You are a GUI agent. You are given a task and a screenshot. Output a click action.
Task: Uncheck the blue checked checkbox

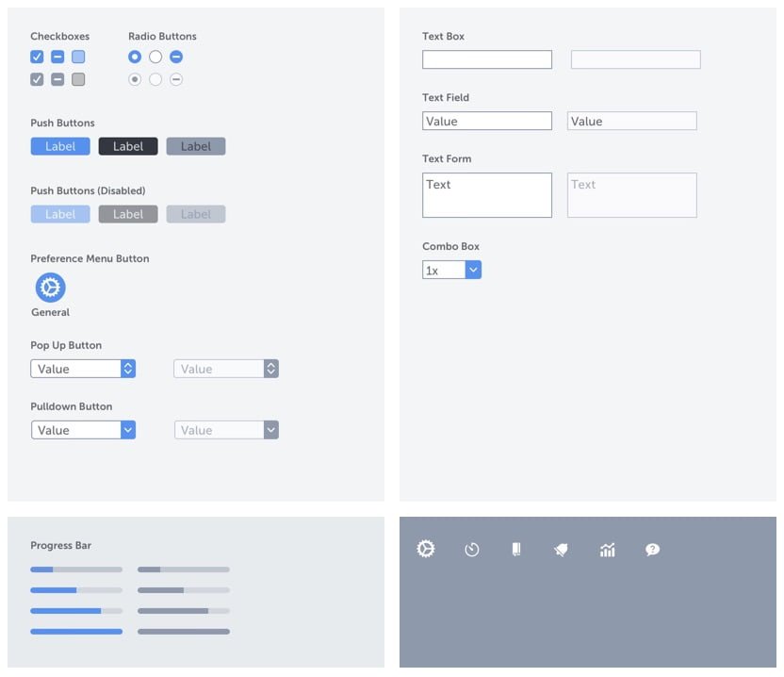37,57
